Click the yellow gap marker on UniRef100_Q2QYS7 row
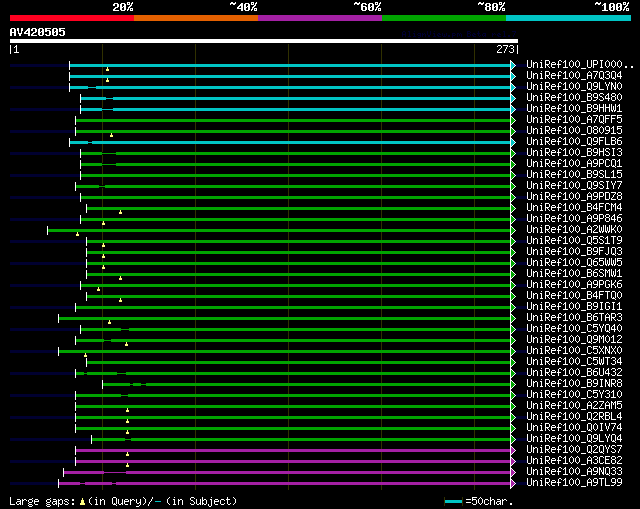Image resolution: width=640 pixels, height=509 pixels. [x=127, y=454]
